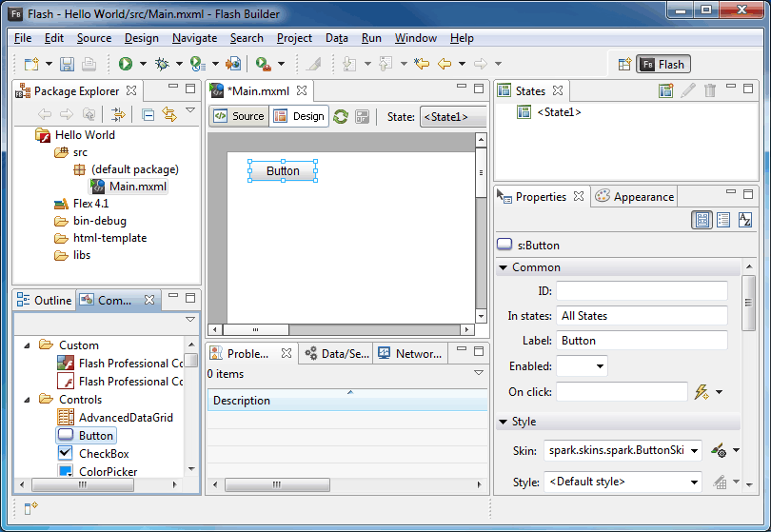Toggle the Flash perspective button

click(663, 65)
